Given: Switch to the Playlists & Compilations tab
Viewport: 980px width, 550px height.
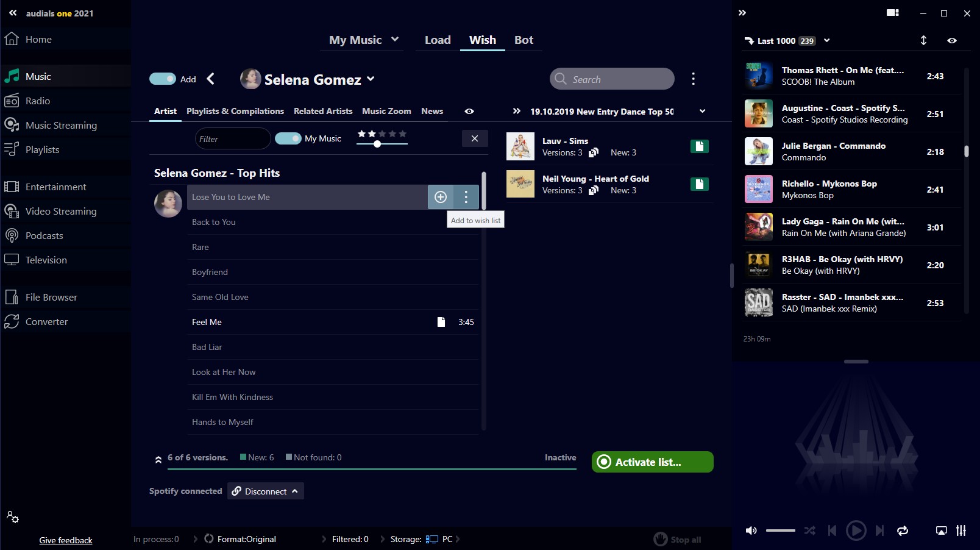Looking at the screenshot, I should pyautogui.click(x=235, y=111).
